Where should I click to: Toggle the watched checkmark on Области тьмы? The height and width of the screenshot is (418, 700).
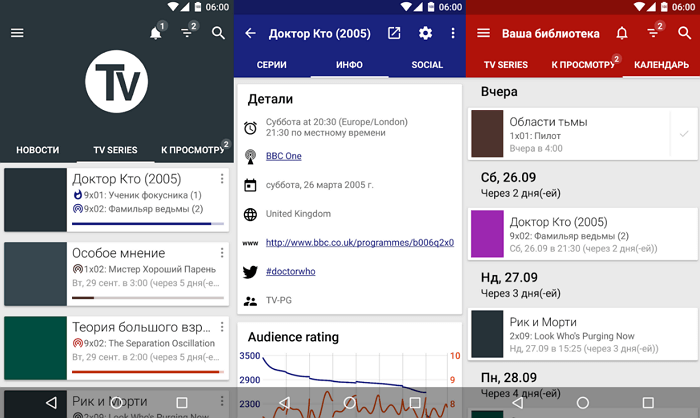tap(684, 134)
